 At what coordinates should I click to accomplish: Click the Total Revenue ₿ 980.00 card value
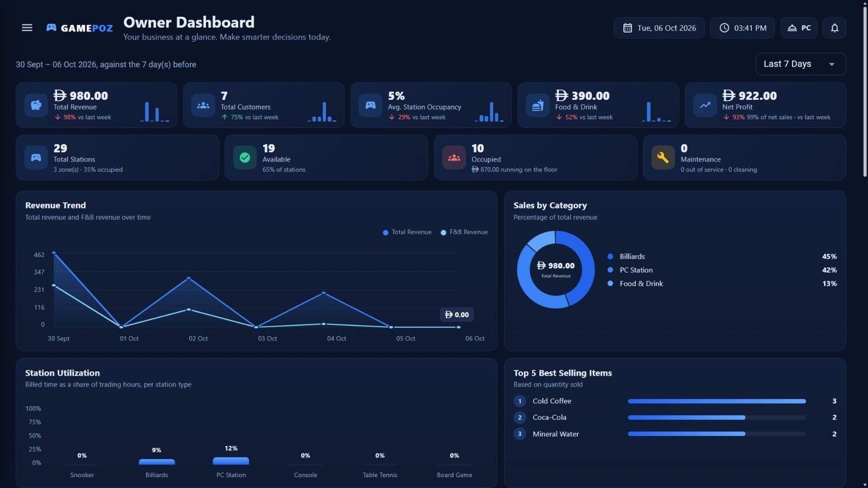[81, 95]
